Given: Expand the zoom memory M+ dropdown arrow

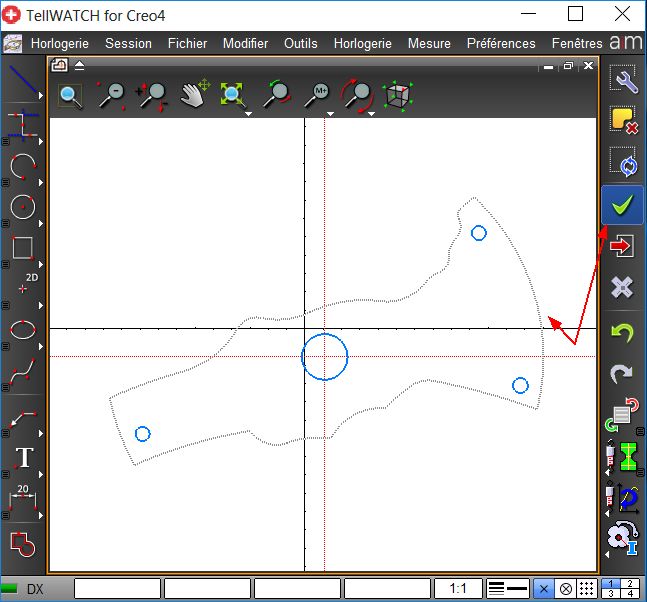Looking at the screenshot, I should click(331, 113).
